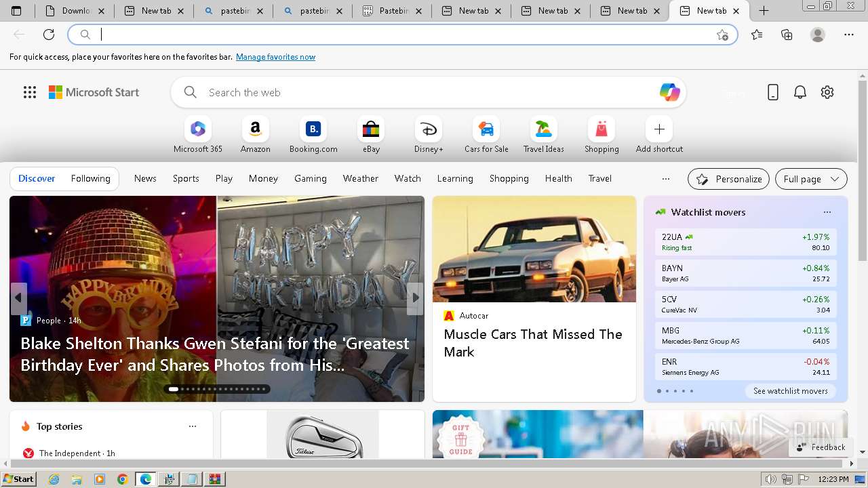
Task: Click the Microsoft Start logo
Action: click(94, 92)
